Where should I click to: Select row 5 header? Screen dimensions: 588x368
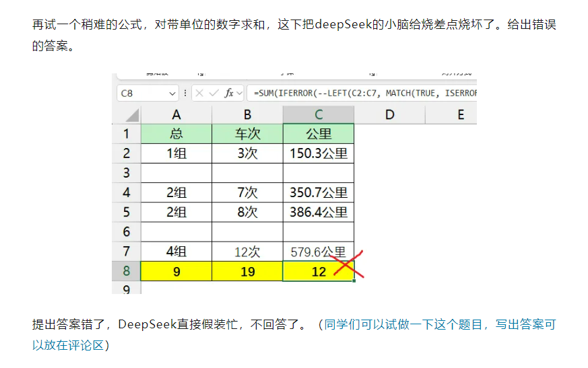(x=127, y=212)
